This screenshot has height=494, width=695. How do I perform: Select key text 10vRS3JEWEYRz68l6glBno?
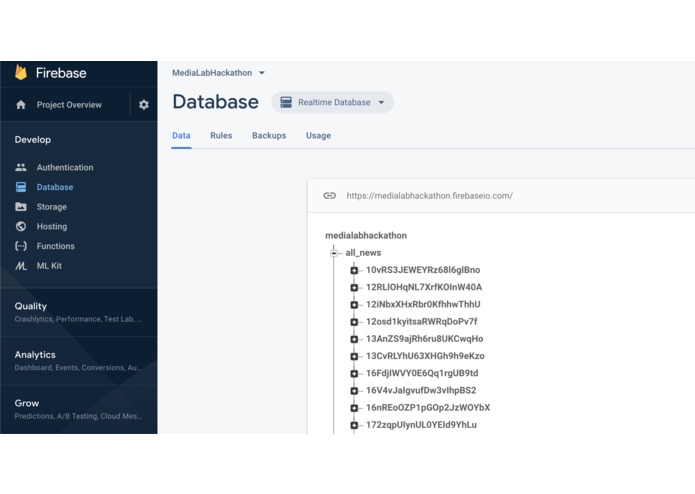point(423,270)
